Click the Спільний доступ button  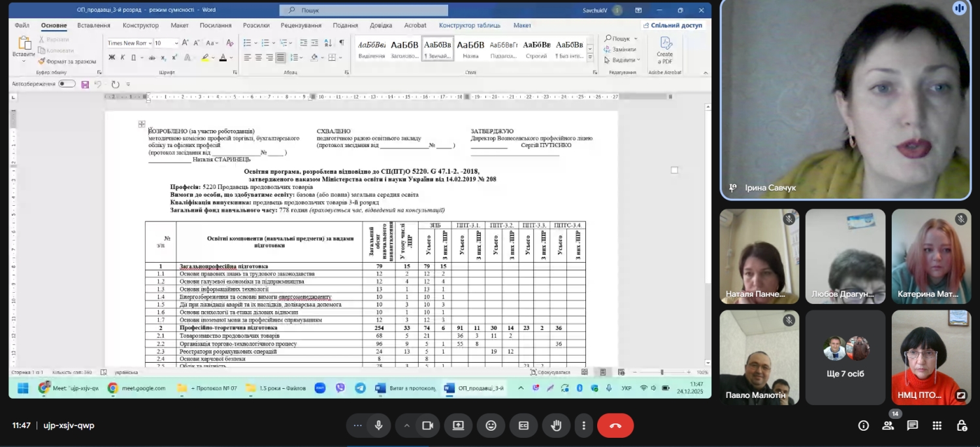(672, 25)
